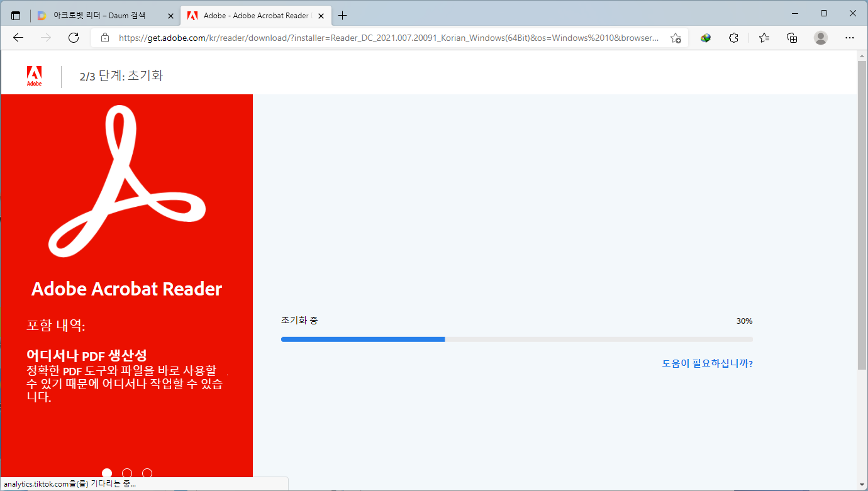Select the Adobe Acrobat Reader tab
The image size is (868, 491).
click(256, 16)
